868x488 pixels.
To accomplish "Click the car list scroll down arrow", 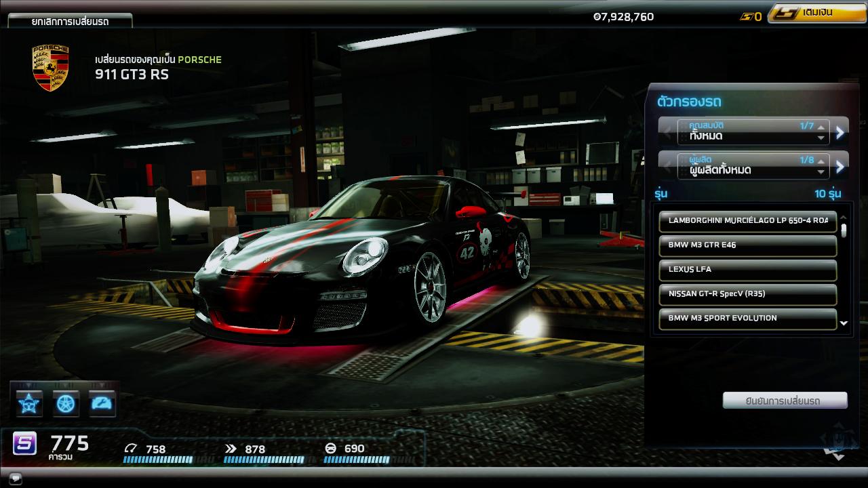I will [x=844, y=324].
